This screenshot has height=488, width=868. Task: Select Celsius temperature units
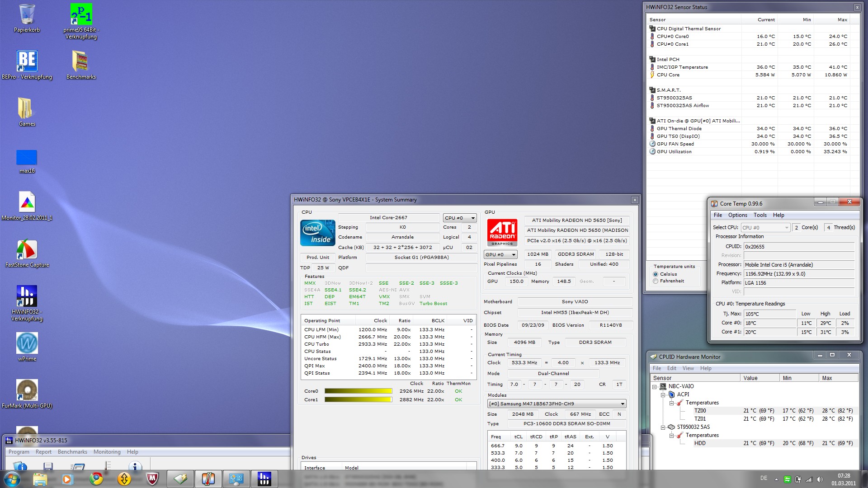[656, 274]
